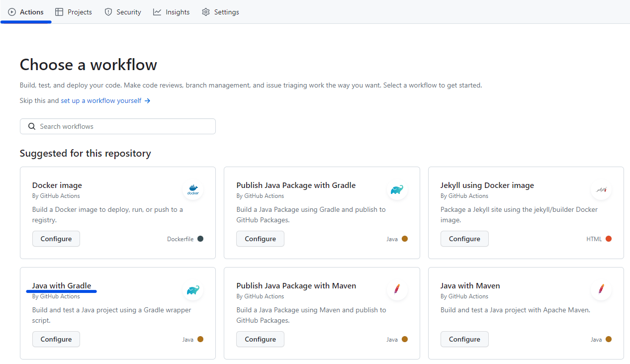The image size is (630, 364).
Task: Configure the Java with Gradle workflow
Action: 56,339
